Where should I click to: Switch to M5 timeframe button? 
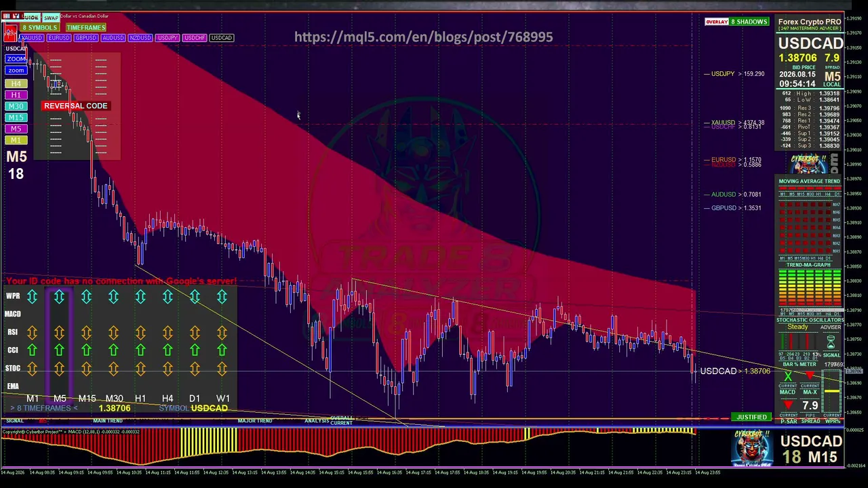[16, 129]
